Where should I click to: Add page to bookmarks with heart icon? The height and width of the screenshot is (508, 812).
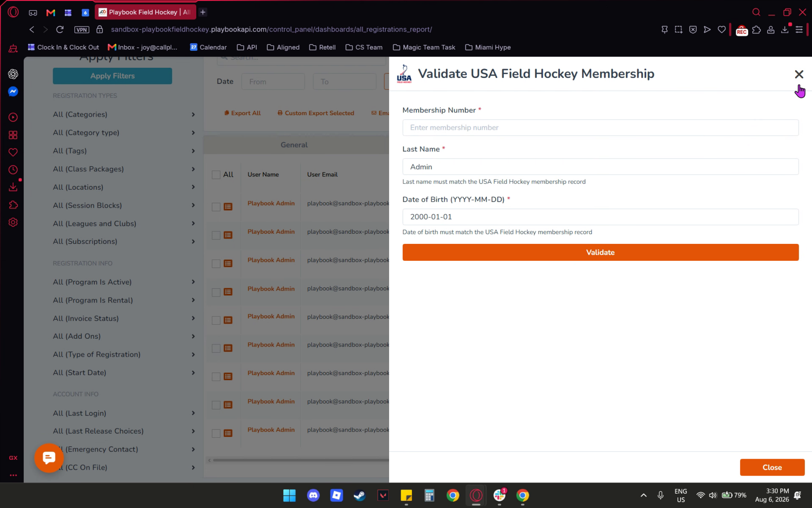721,29
